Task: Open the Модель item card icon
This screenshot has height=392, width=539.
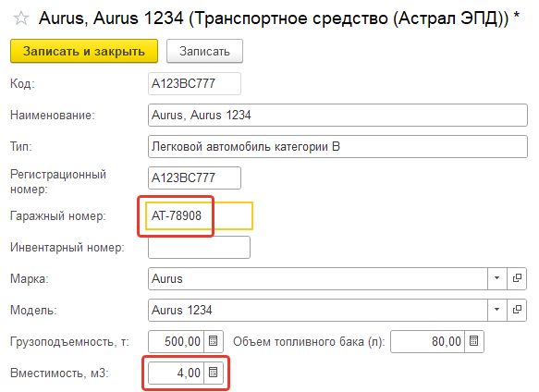Action: pos(517,310)
